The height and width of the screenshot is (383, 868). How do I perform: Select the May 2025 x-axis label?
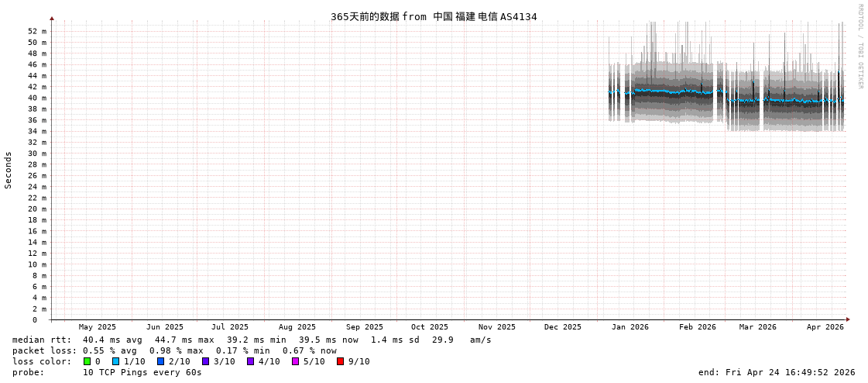(x=97, y=327)
